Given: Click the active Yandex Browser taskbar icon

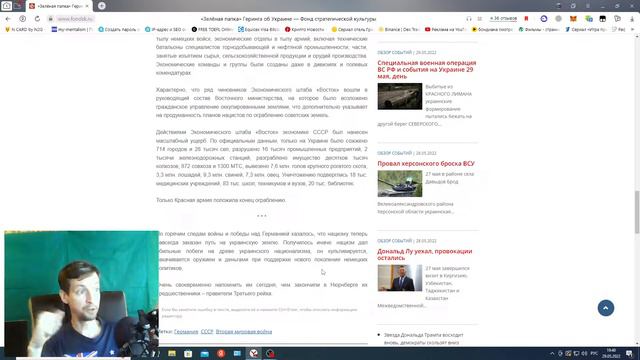Looking at the screenshot, I should (x=253, y=353).
